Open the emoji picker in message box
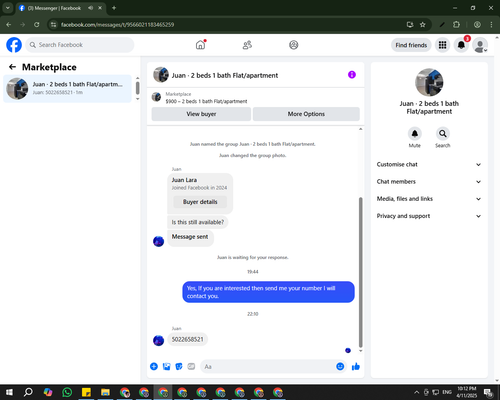Image resolution: width=500 pixels, height=400 pixels. 340,366
